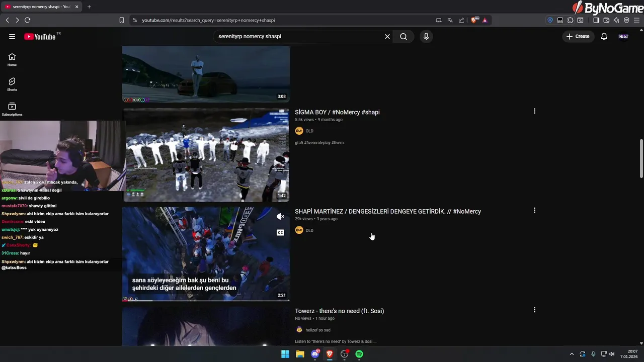Open Subscriptions in the YouTube sidebar

coord(12,109)
